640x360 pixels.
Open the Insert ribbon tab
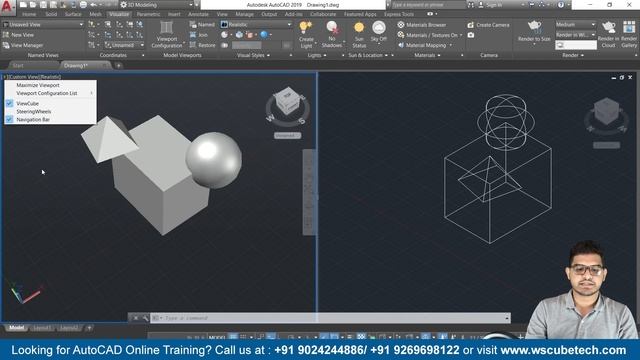[174, 14]
